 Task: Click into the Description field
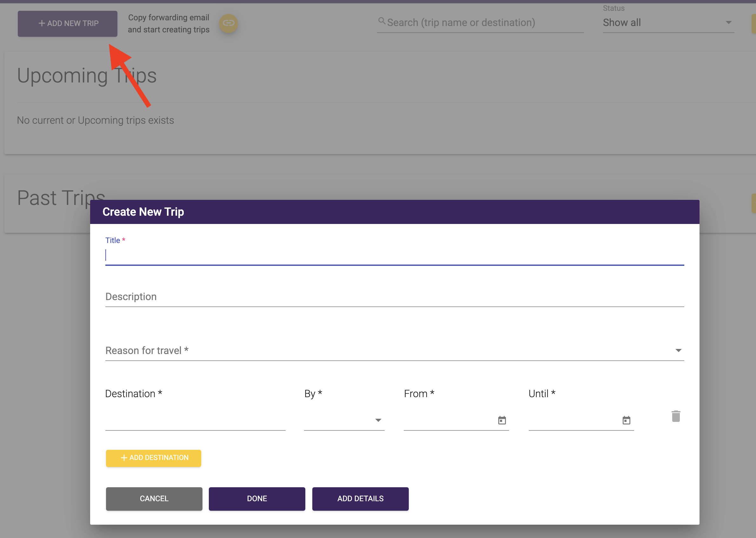click(395, 297)
